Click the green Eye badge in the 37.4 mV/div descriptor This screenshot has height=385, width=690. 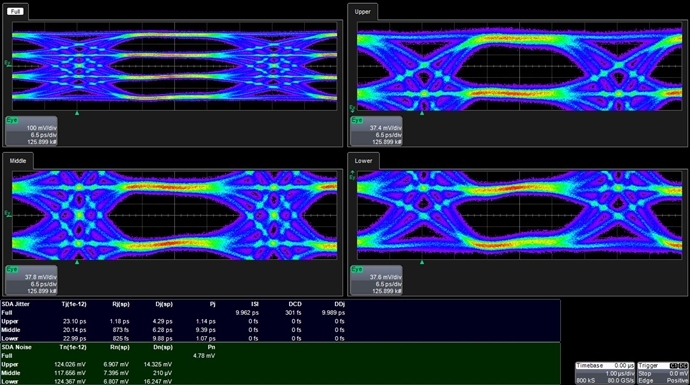tap(357, 120)
